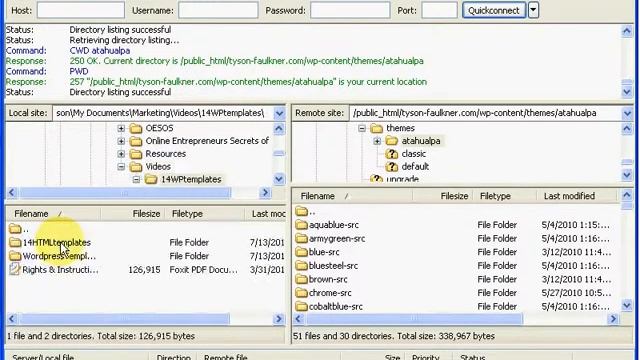Collapse the 14WPtemplates tree node
The height and width of the screenshot is (360, 640).
click(136, 180)
